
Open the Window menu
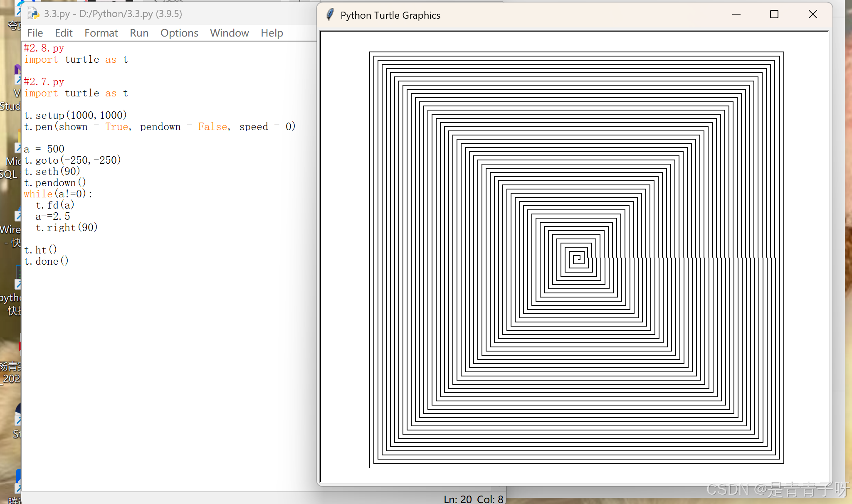click(229, 33)
